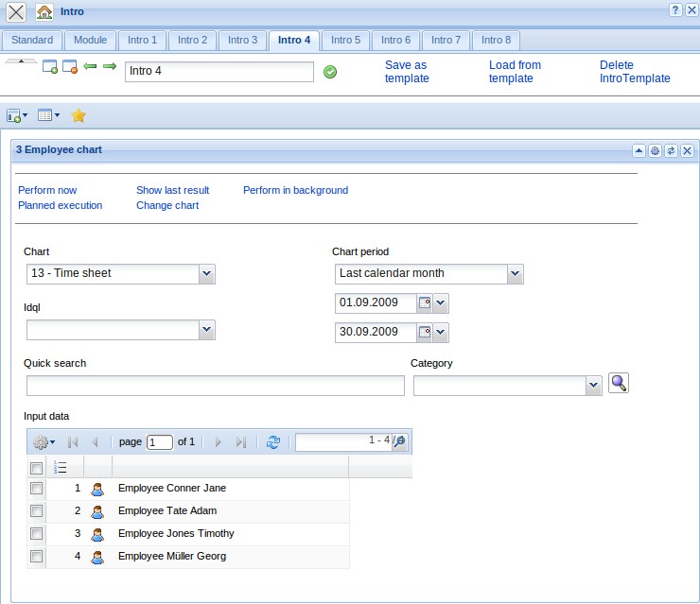Click into the Quick search field
Viewport: 700px width, 604px height.
point(215,386)
